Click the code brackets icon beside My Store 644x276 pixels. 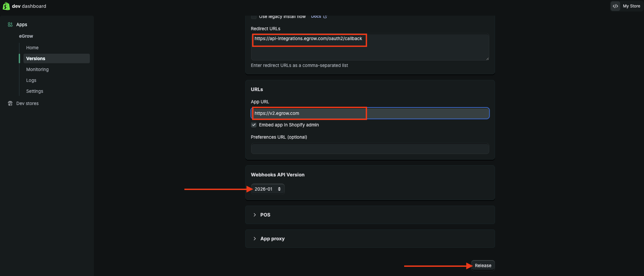(615, 6)
